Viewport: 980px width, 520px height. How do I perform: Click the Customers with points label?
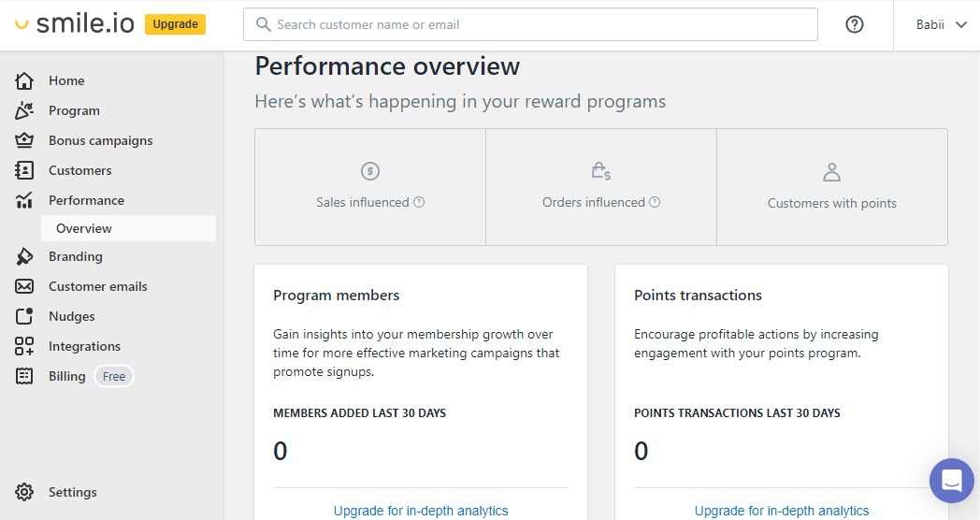pos(832,203)
